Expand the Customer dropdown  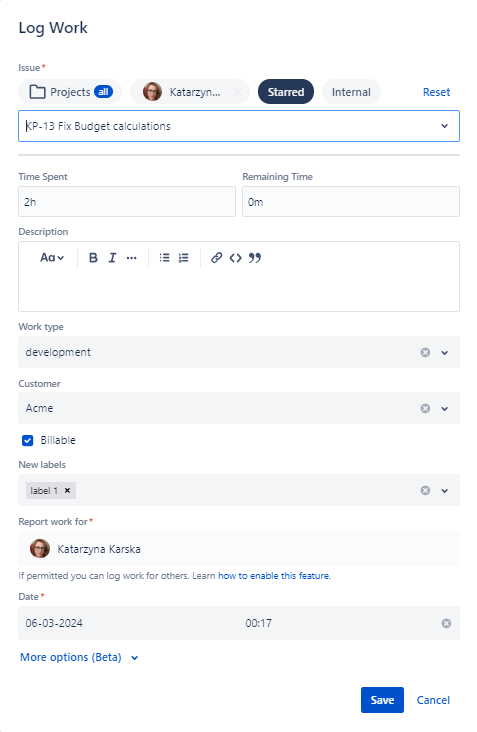coord(444,408)
